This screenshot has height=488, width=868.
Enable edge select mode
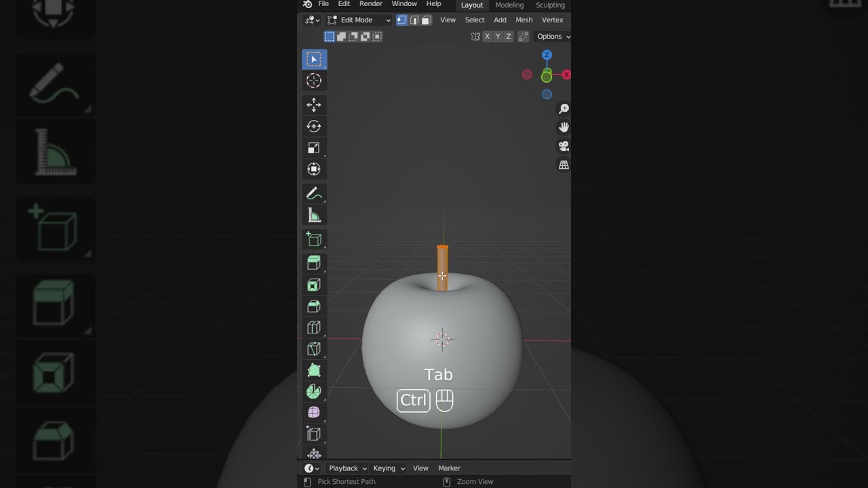(x=414, y=20)
